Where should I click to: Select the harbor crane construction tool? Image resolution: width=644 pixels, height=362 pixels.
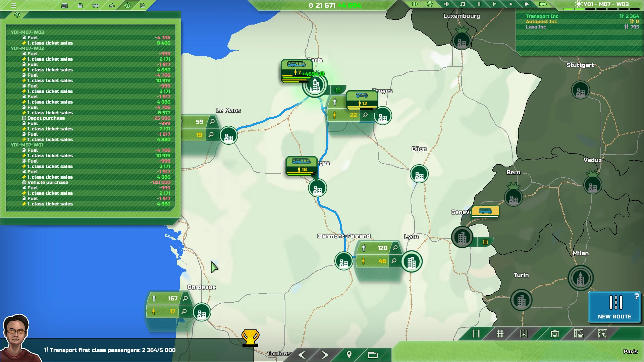tap(579, 334)
